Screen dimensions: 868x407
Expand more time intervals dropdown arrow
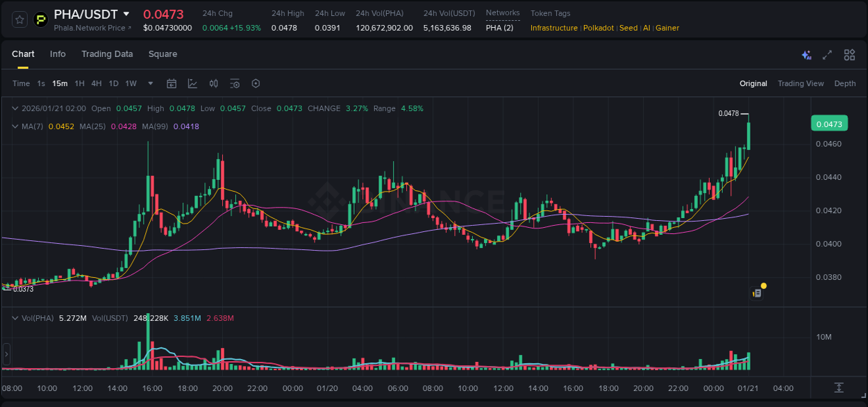[x=151, y=83]
